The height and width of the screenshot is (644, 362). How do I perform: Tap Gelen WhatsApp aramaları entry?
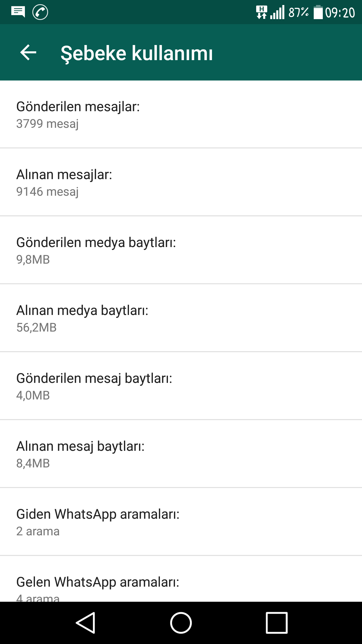click(181, 586)
